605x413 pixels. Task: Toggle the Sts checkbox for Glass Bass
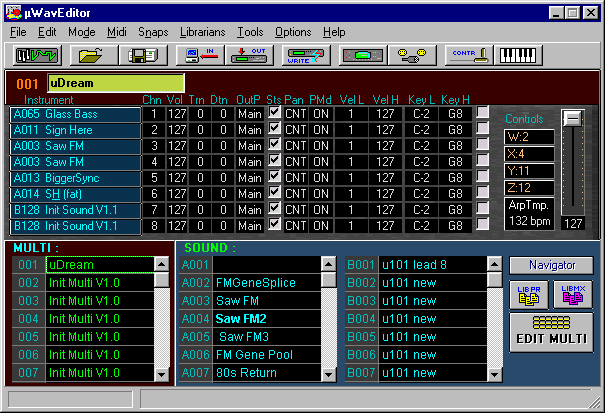[274, 114]
